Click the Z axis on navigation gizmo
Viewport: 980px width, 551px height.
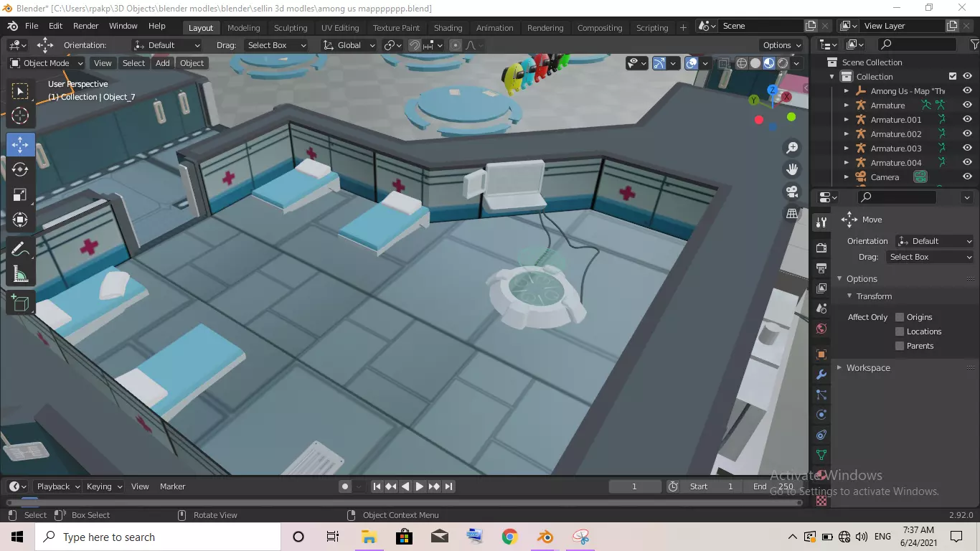[x=773, y=90]
